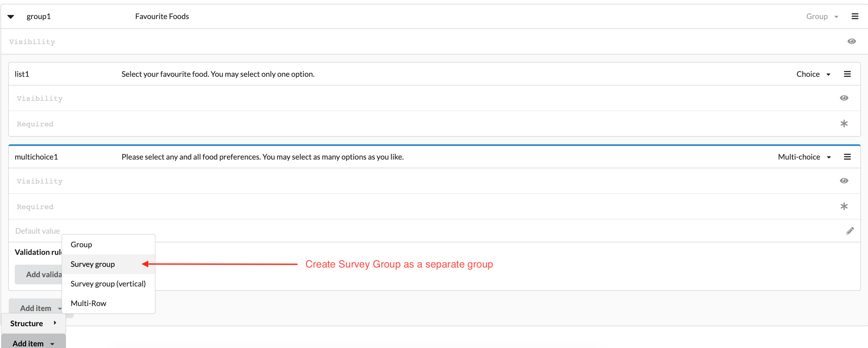Choose Multi-Row menu entry
Image resolution: width=868 pixels, height=348 pixels.
point(88,303)
